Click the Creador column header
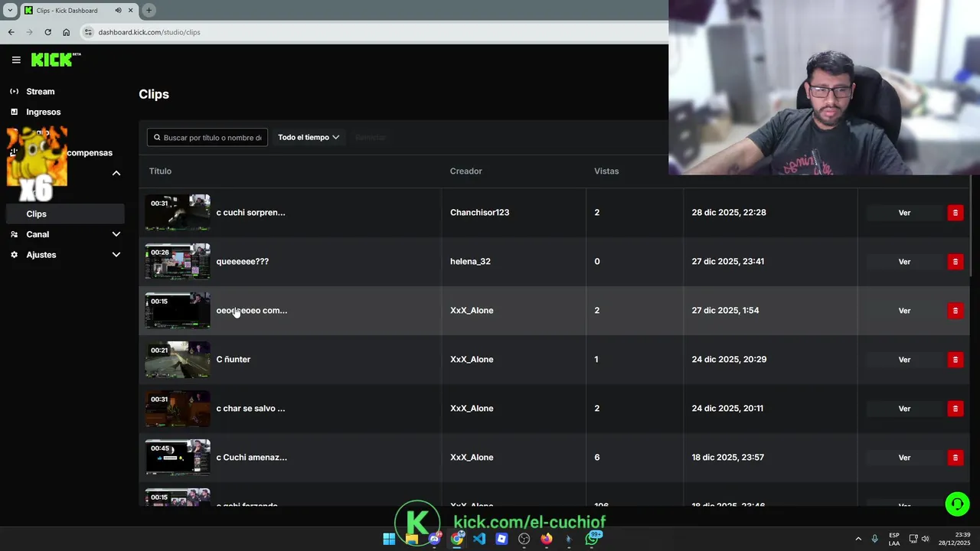The image size is (980, 551). click(x=465, y=171)
